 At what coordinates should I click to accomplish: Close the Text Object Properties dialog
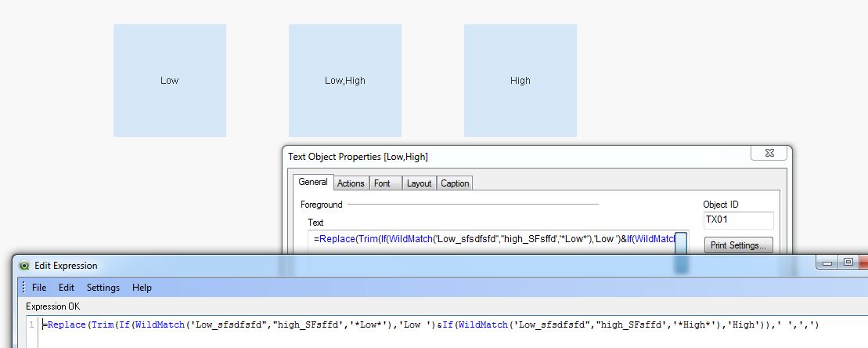pos(769,152)
